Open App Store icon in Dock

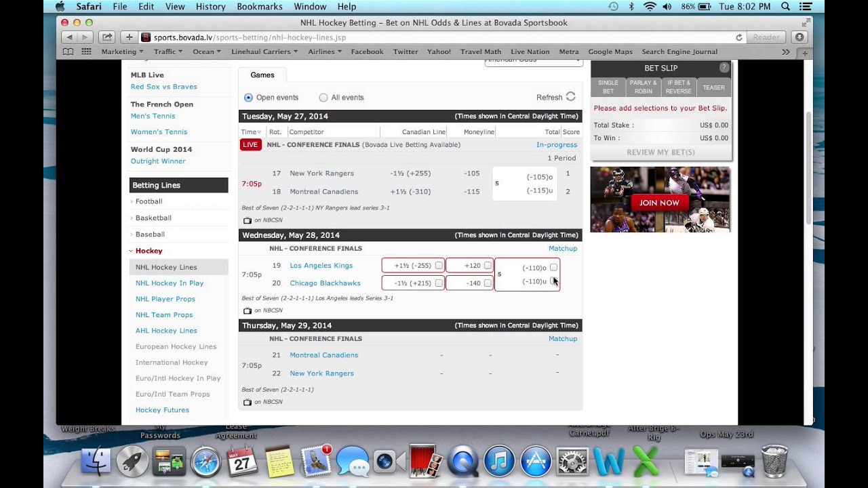point(536,462)
